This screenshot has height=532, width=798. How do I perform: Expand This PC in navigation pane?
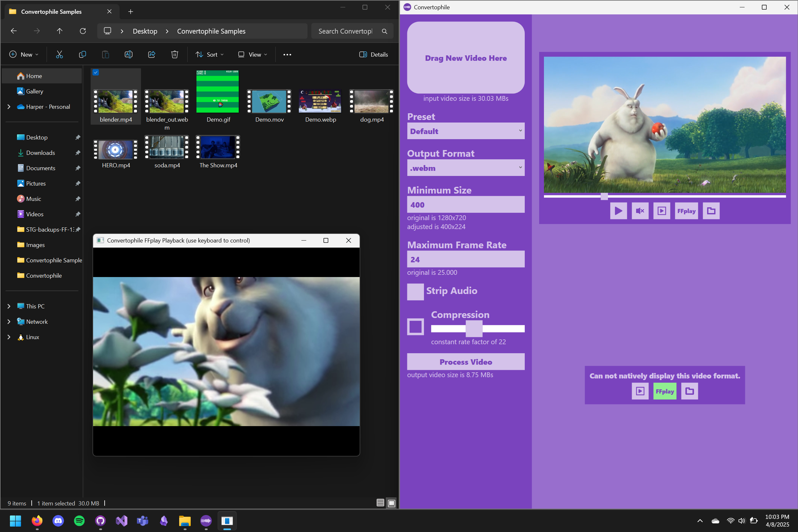coord(9,306)
